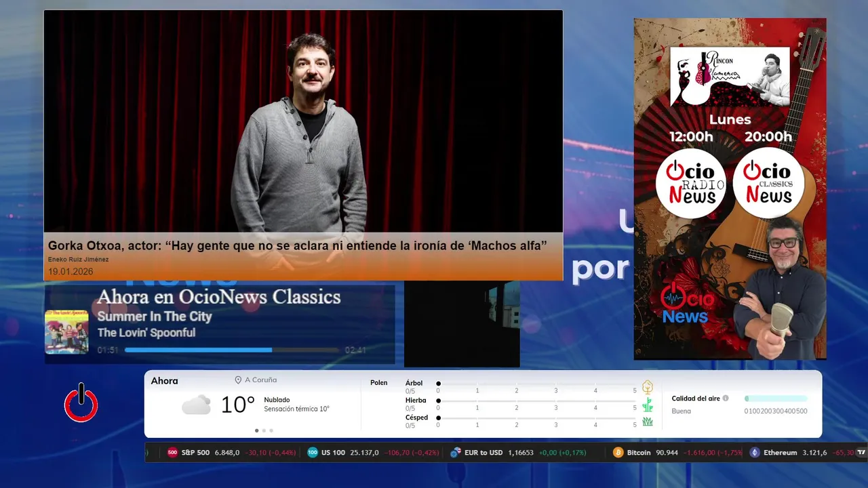868x488 pixels.
Task: Click the author name Eneko Ruiz Jiménez
Action: click(x=78, y=260)
